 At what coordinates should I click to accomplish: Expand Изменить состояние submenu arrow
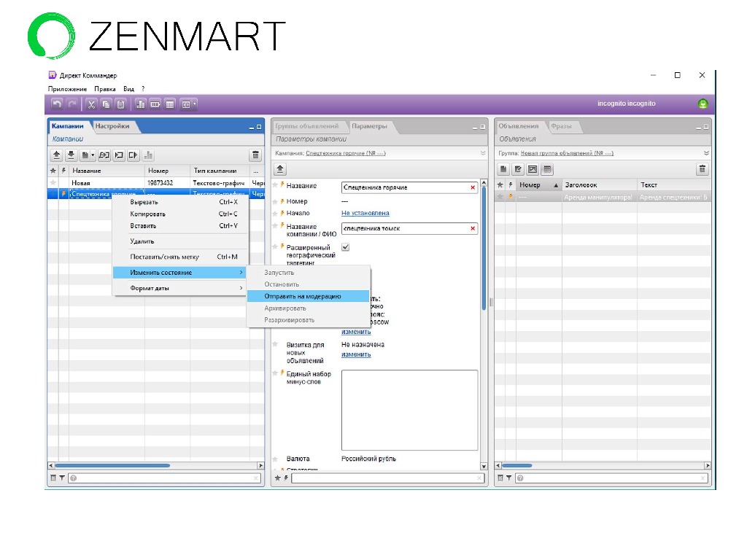click(241, 273)
